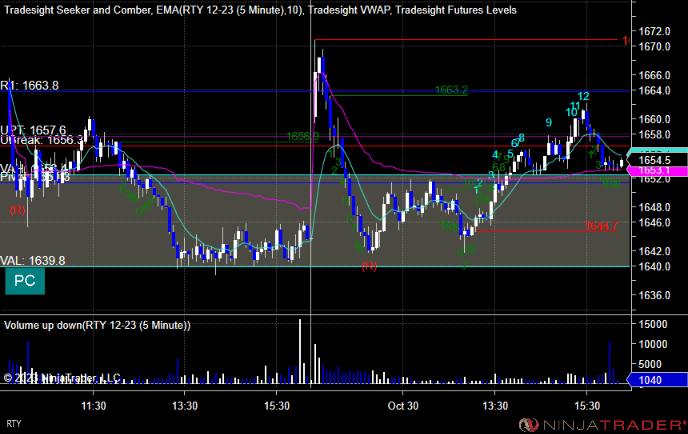Click the teal PC label box
The width and height of the screenshot is (688, 434).
click(x=25, y=281)
